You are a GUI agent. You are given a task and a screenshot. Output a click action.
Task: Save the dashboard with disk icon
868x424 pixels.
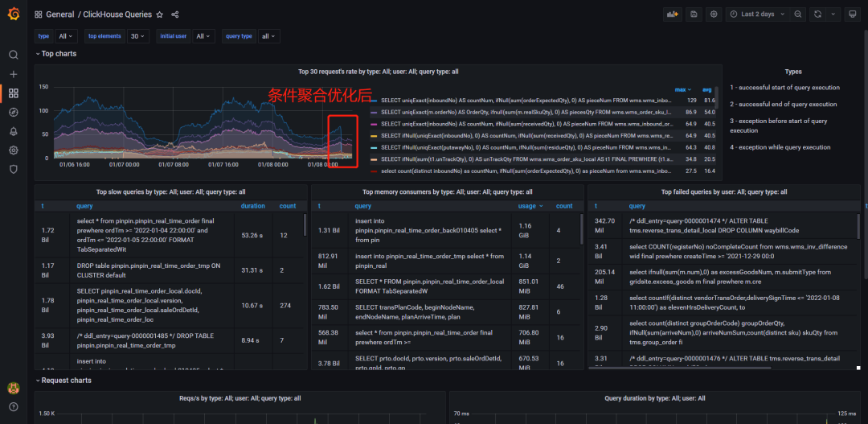(x=694, y=14)
